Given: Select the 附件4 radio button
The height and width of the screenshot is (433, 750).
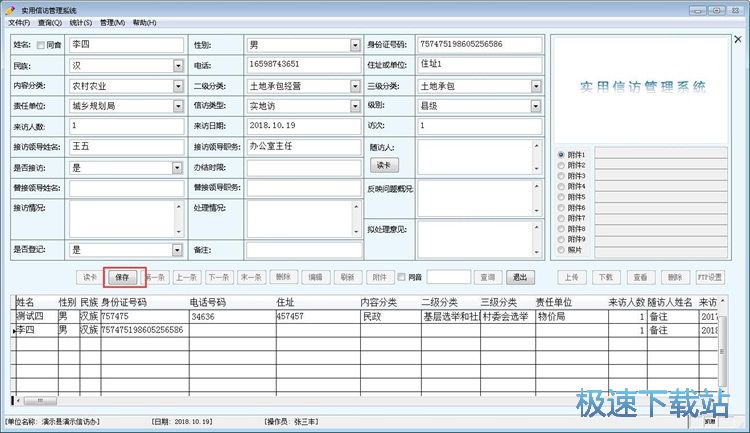Looking at the screenshot, I should tap(561, 187).
